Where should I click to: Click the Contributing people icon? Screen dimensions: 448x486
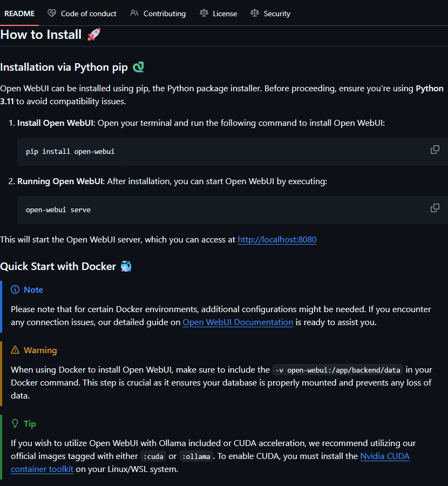tap(134, 13)
